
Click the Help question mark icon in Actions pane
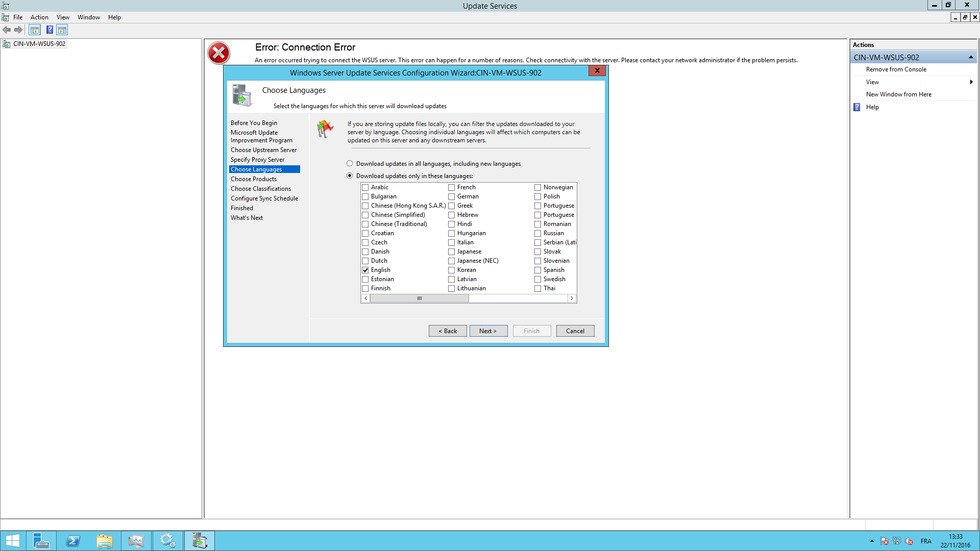click(x=857, y=107)
